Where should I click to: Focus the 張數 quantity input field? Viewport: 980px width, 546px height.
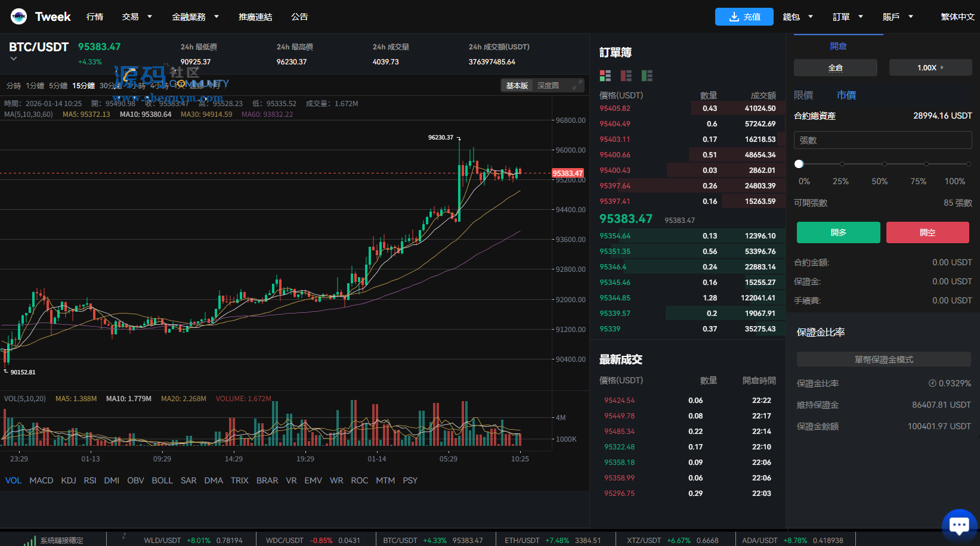tap(882, 141)
